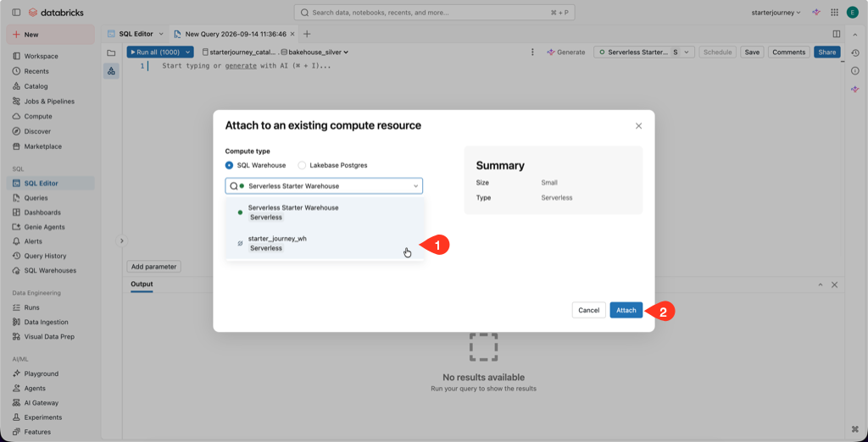Open the apps grid icon in top bar
Image resolution: width=868 pixels, height=442 pixels.
(x=834, y=12)
